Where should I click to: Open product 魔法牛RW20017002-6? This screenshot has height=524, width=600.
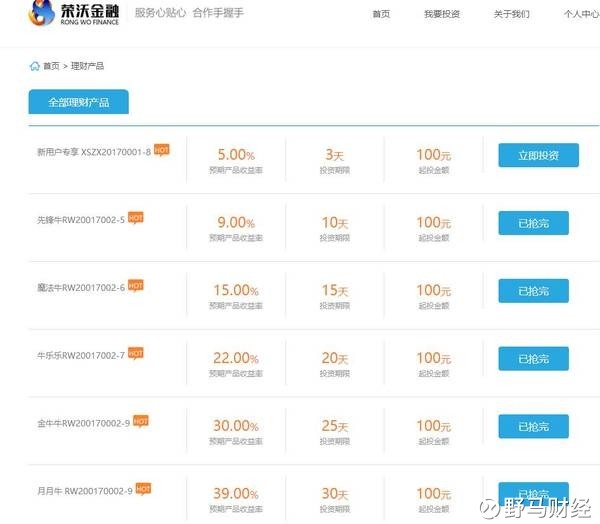(81, 288)
